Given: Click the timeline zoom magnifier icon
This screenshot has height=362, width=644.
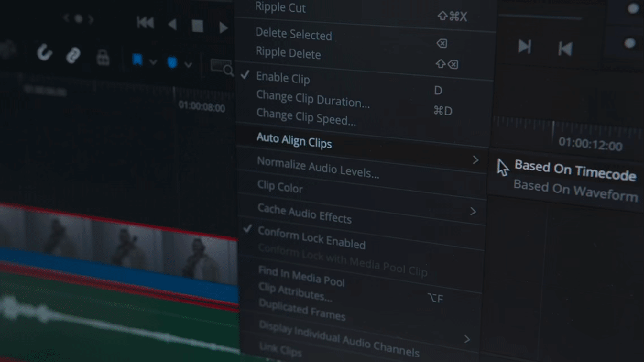Looking at the screenshot, I should pos(222,67).
